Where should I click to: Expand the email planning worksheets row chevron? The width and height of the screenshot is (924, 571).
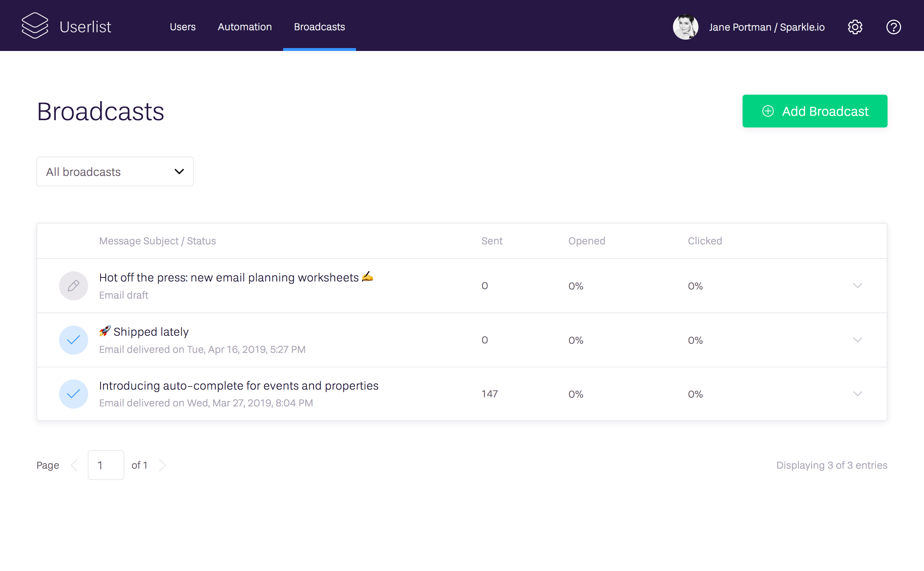[858, 286]
